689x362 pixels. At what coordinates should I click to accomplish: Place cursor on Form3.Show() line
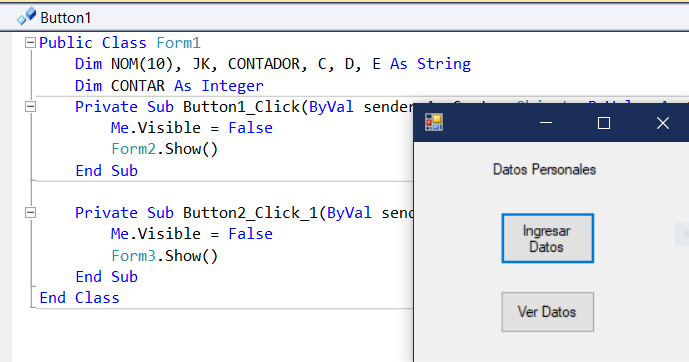click(164, 256)
